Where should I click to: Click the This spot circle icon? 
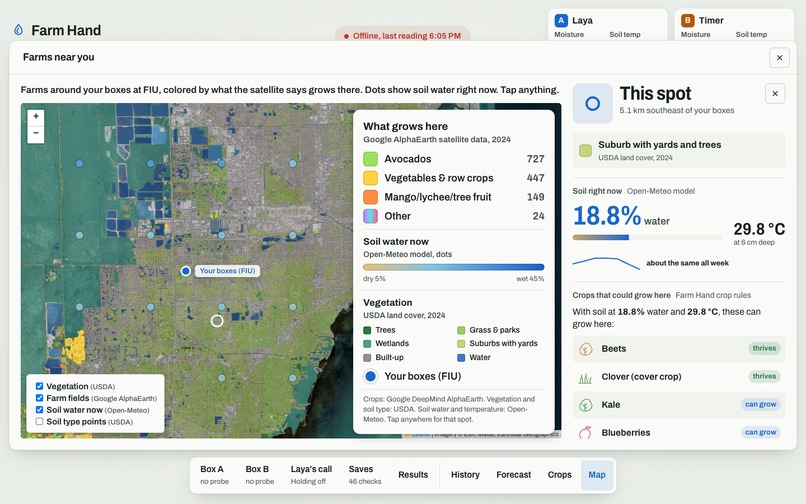click(593, 103)
